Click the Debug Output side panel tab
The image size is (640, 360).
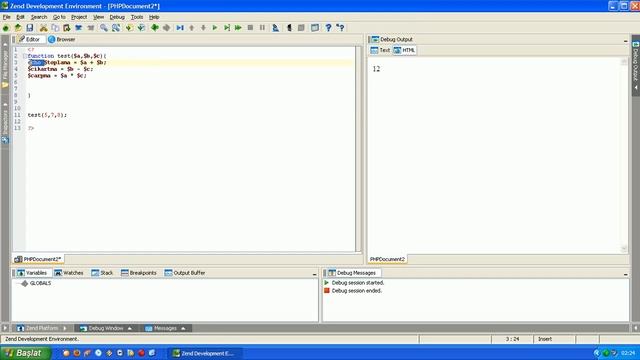tap(636, 65)
